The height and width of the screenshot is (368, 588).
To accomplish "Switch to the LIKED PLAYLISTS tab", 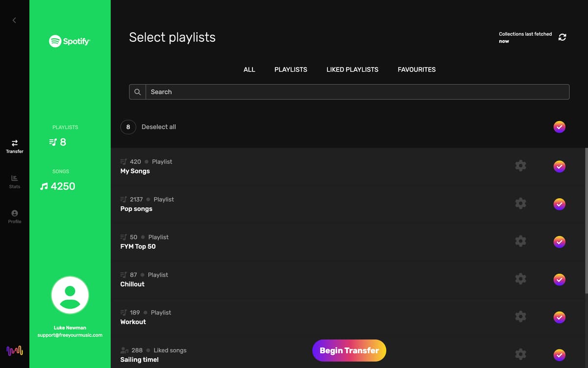I will (352, 70).
